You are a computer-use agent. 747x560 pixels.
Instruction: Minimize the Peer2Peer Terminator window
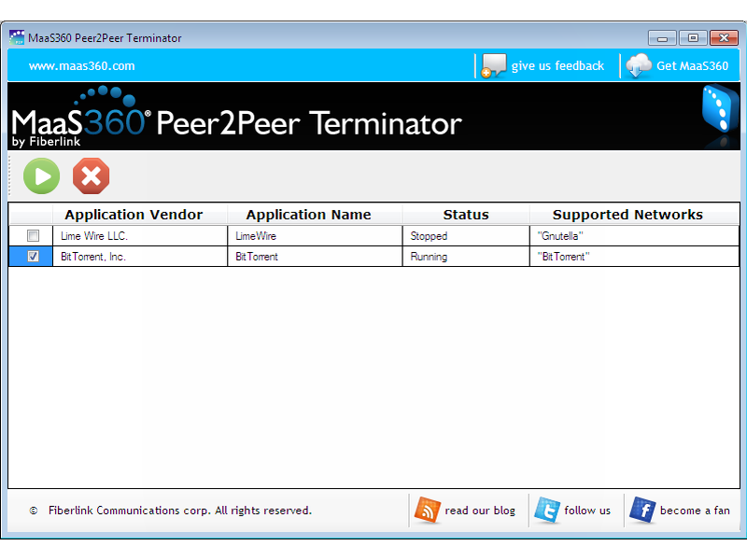coord(662,37)
